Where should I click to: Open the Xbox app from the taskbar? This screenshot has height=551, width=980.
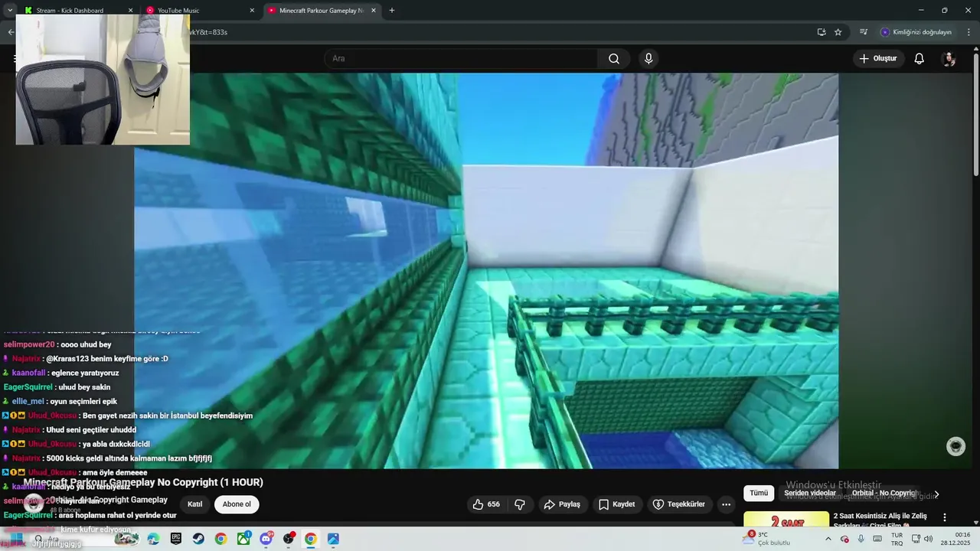[243, 539]
